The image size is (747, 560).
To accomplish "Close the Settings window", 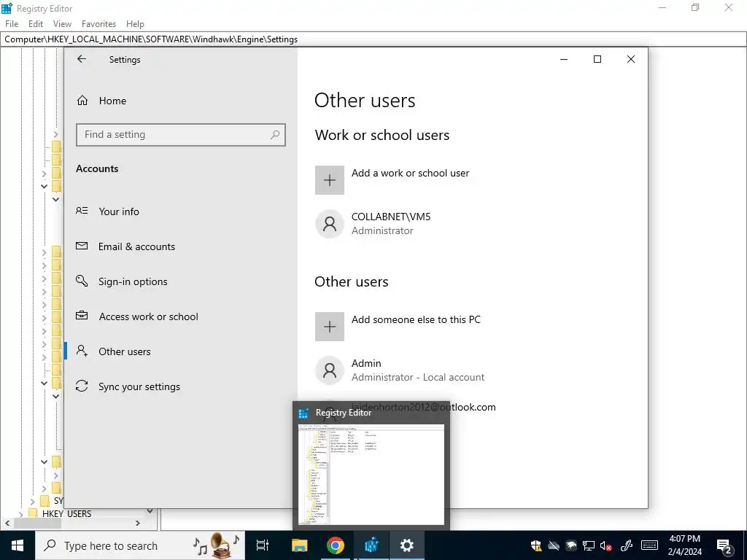I will point(631,59).
